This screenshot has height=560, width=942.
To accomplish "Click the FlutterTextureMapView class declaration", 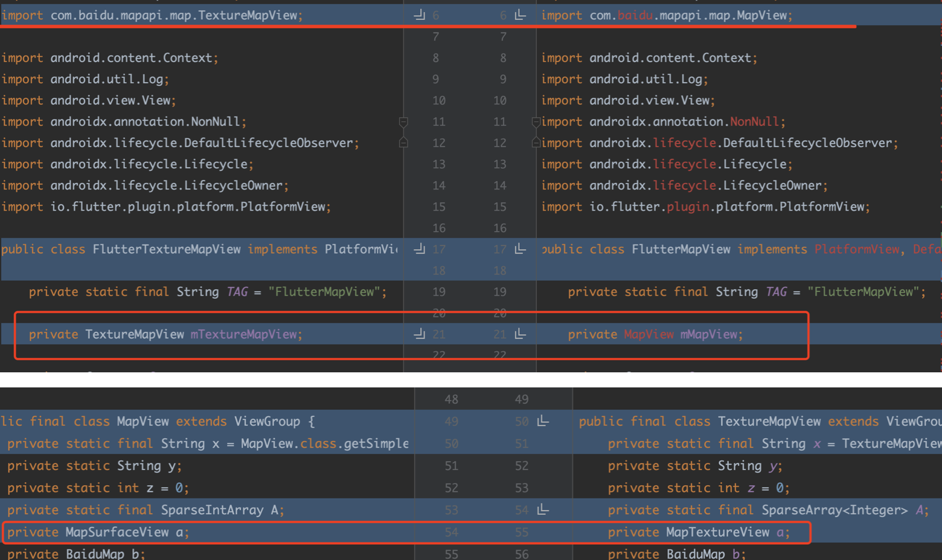I will tap(199, 249).
